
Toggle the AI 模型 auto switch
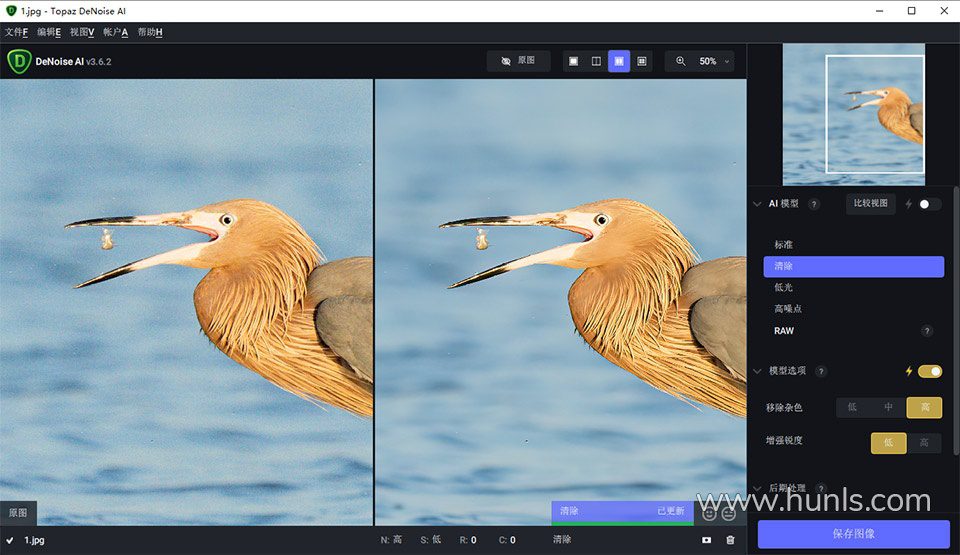[929, 204]
